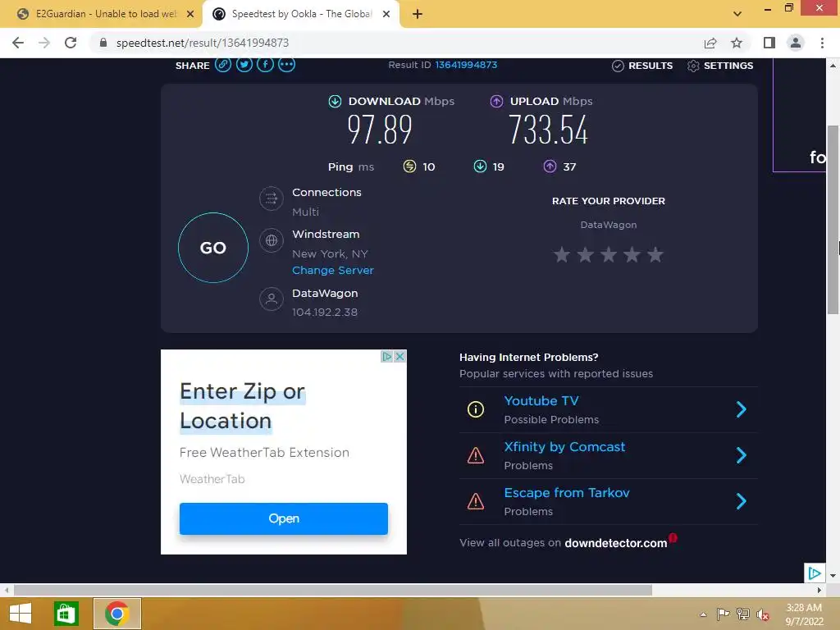Open Microsoft Store from taskbar

click(x=66, y=614)
